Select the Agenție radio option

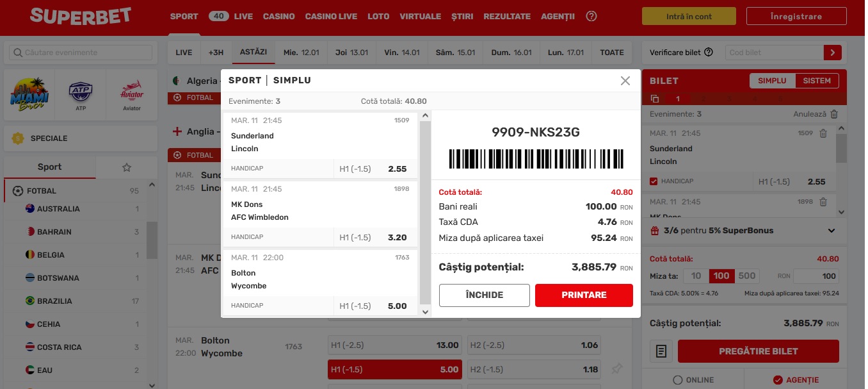778,380
